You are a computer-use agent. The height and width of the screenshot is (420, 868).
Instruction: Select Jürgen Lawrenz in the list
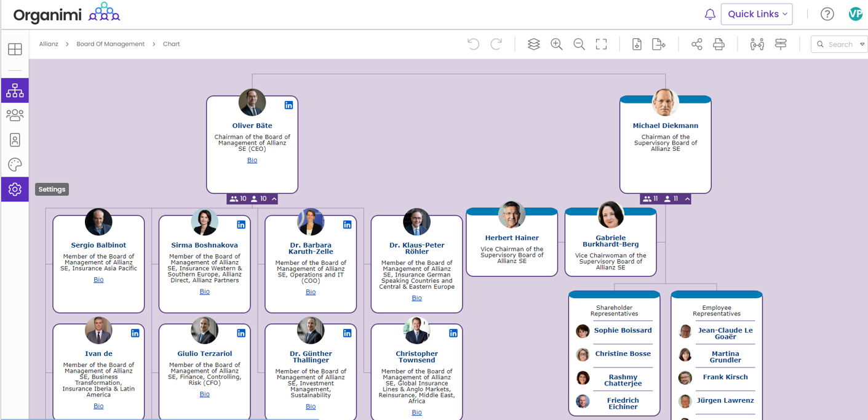click(x=725, y=400)
